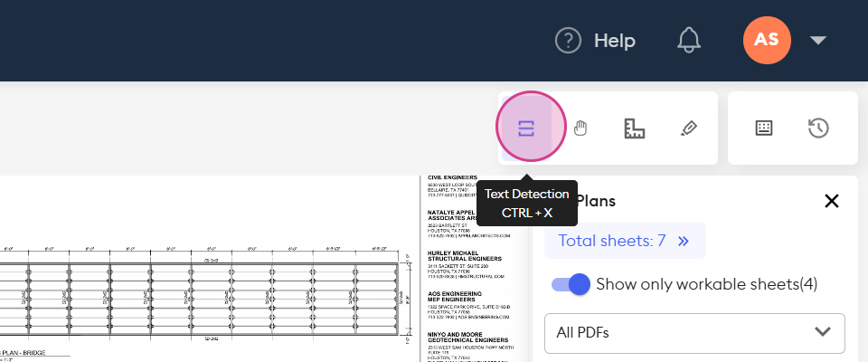Click the CIVIL ENGINEERS heading
The height and width of the screenshot is (362, 868).
[x=452, y=177]
